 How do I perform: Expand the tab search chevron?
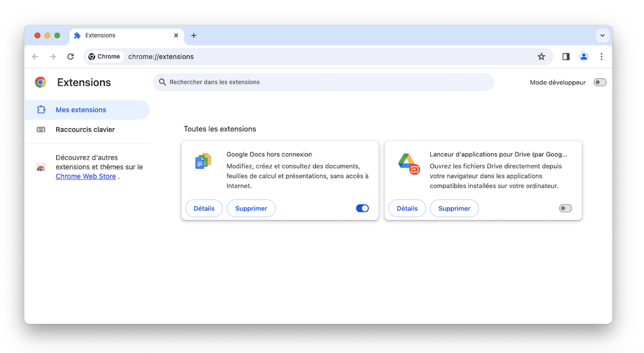coord(602,35)
